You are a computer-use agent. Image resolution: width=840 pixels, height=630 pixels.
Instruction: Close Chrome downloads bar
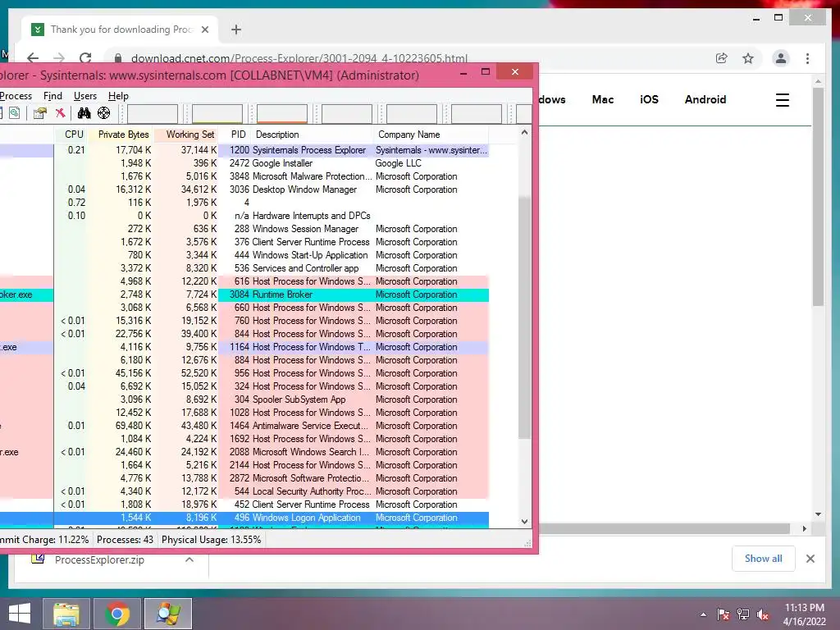point(810,559)
